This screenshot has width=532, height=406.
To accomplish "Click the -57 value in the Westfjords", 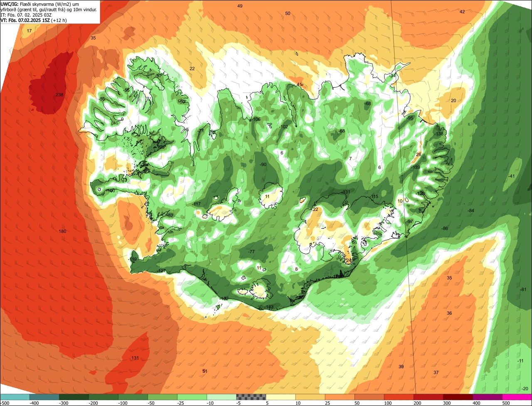I will pos(158,76).
